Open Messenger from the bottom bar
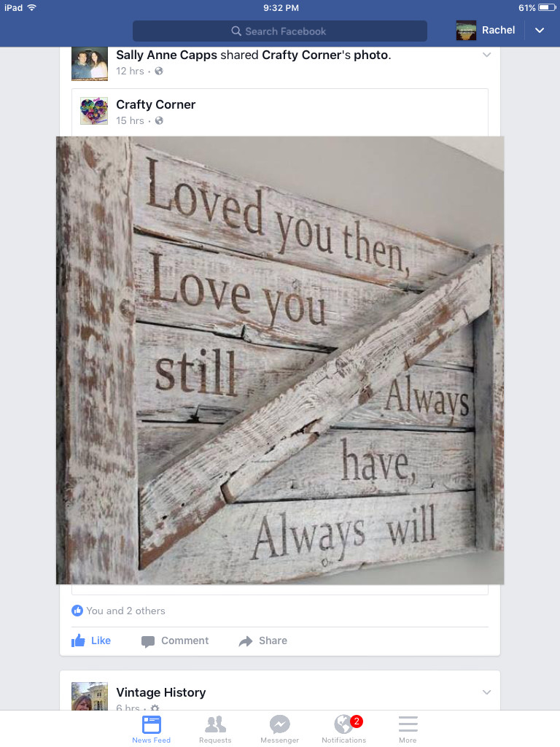Viewport: 560px width, 747px height. click(x=279, y=729)
